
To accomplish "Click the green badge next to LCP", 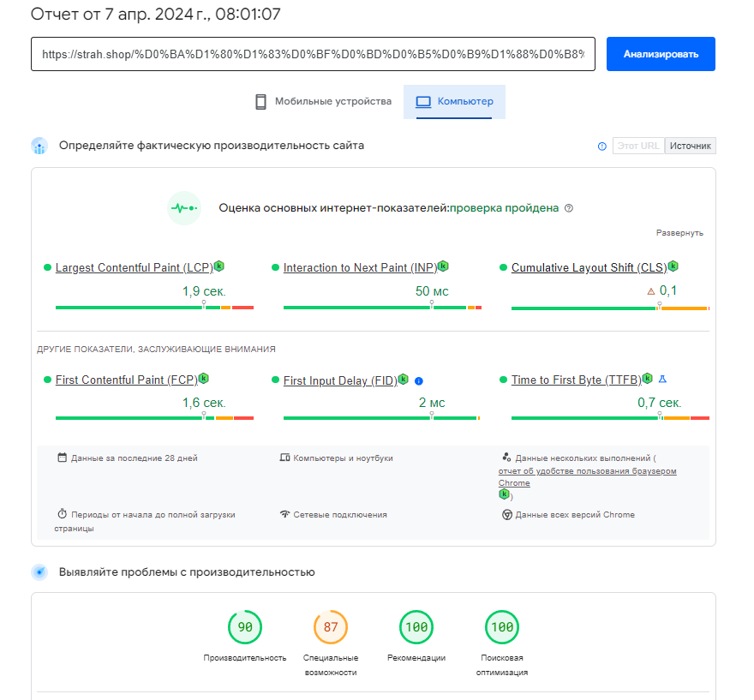I will click(219, 266).
